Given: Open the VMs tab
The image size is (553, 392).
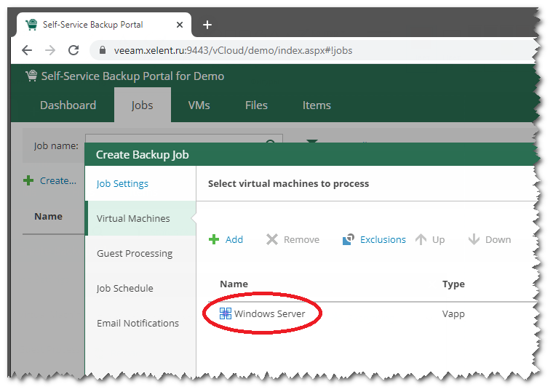Looking at the screenshot, I should [199, 105].
